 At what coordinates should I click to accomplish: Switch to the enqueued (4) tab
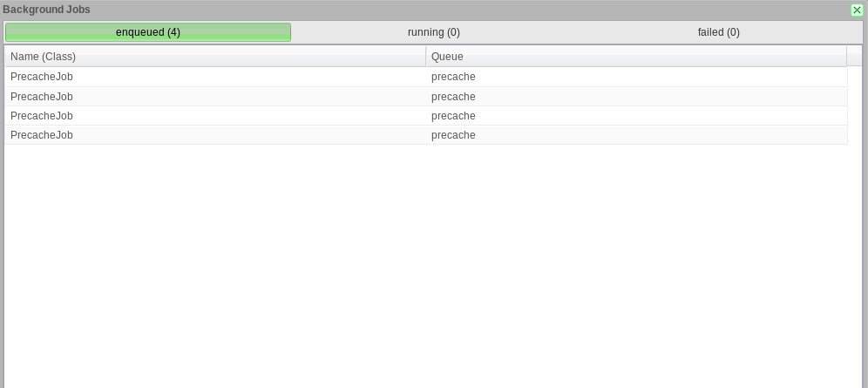pos(148,32)
